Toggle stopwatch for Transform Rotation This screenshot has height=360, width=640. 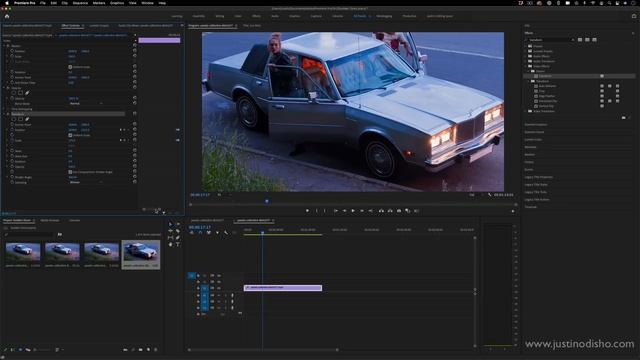12,161
